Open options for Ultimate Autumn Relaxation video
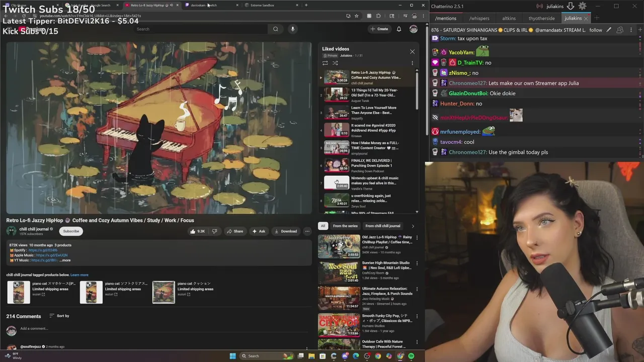Screen dimensions: 644x362 pos(417,290)
